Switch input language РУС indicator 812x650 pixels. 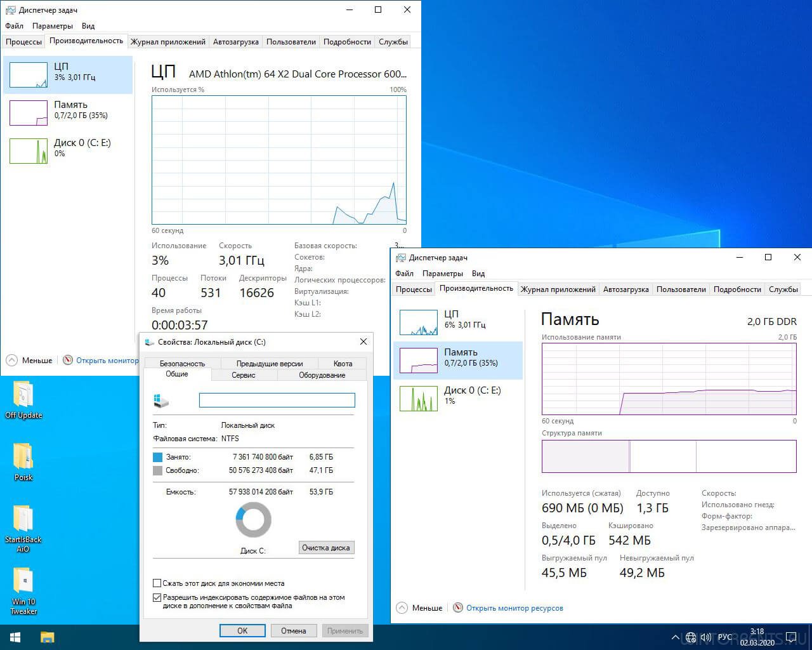(x=725, y=637)
